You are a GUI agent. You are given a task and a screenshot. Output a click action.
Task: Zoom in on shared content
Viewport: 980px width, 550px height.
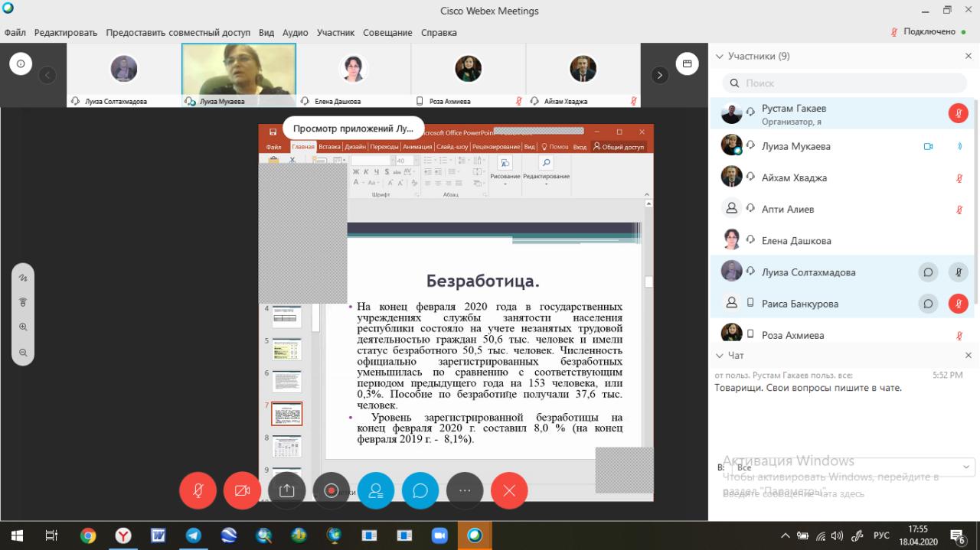pyautogui.click(x=23, y=327)
